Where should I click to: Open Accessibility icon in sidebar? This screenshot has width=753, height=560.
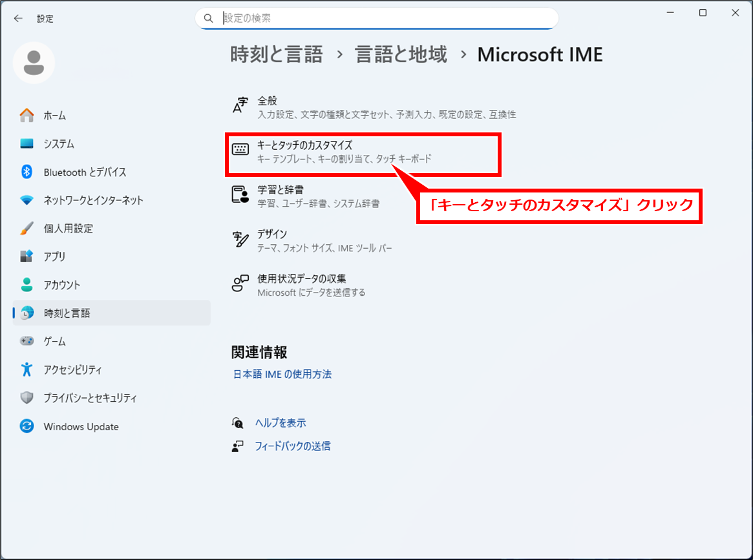pos(27,369)
